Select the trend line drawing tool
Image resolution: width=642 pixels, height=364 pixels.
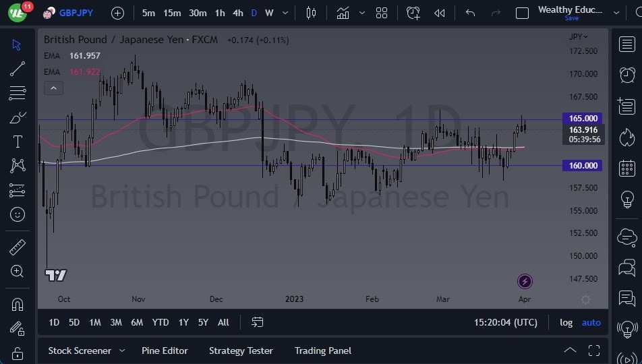18,69
